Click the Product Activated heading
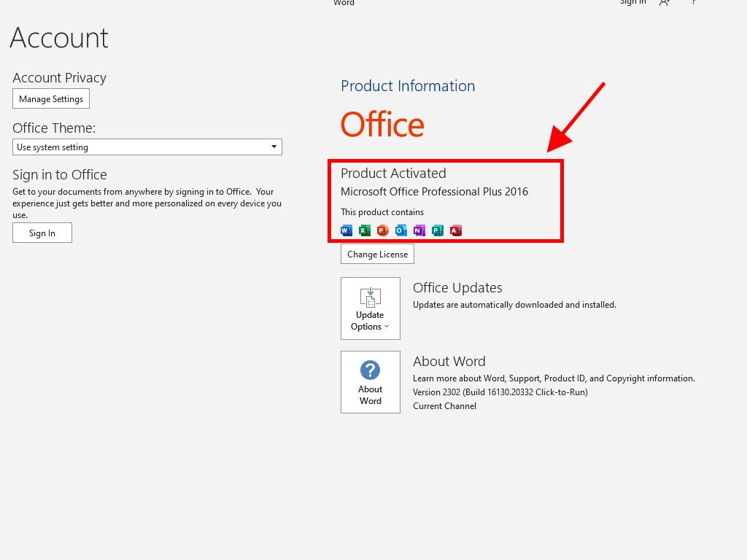Screen dimensions: 747x560 coord(393,173)
